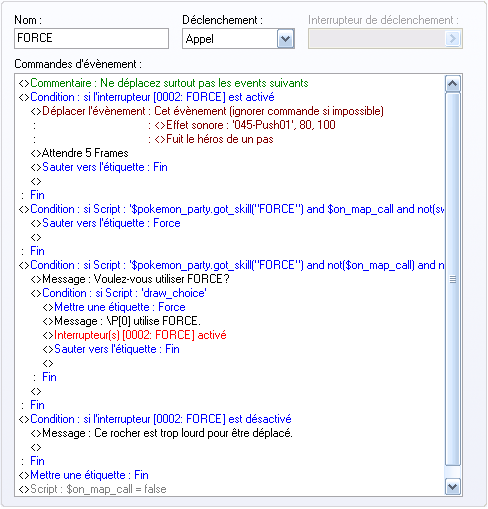Select the 'Voulez-vous utiliser FORCE ?' message command
The image size is (488, 509).
point(130,279)
